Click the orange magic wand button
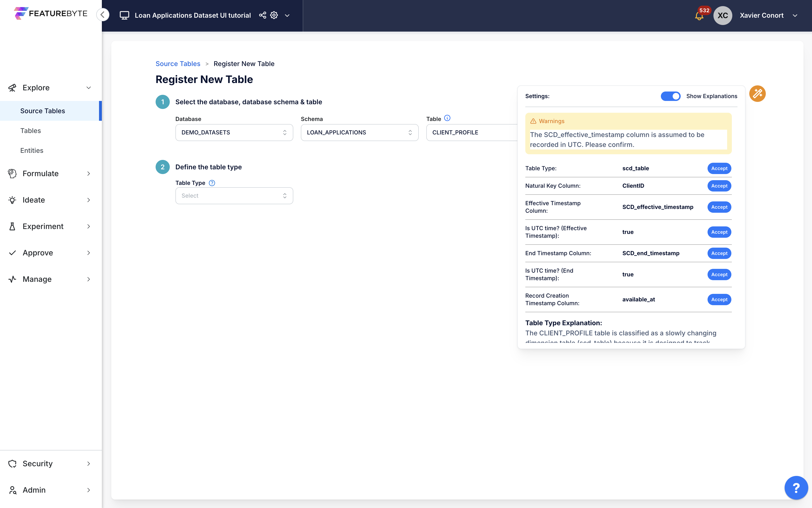 (757, 94)
